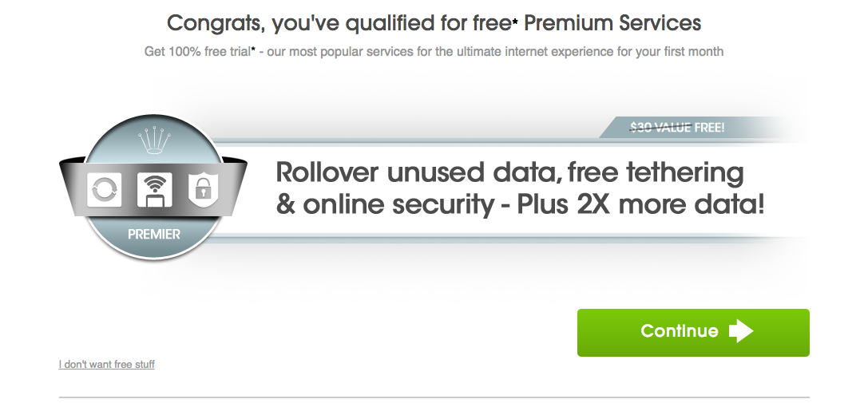Click the wifi tethering icon
This screenshot has width=868, height=411.
click(x=154, y=190)
